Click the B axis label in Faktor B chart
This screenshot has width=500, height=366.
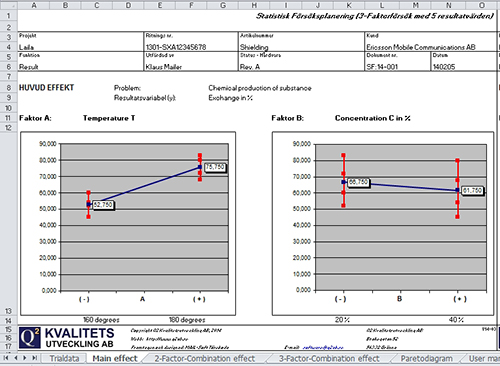click(399, 299)
